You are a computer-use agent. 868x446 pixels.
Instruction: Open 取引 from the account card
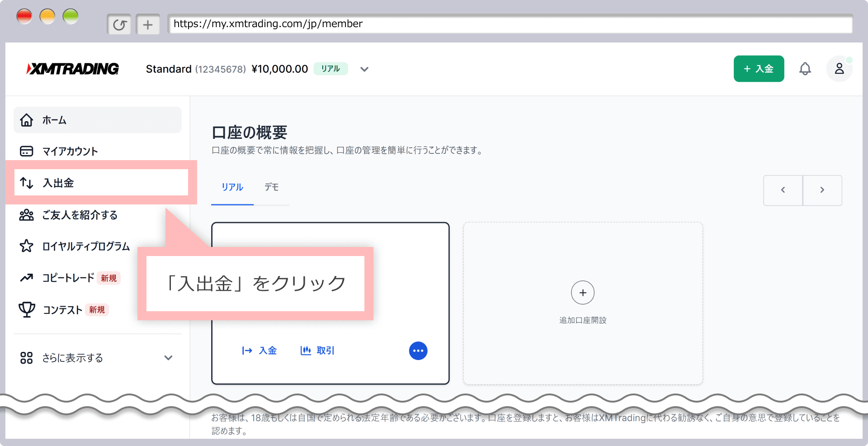tap(317, 351)
